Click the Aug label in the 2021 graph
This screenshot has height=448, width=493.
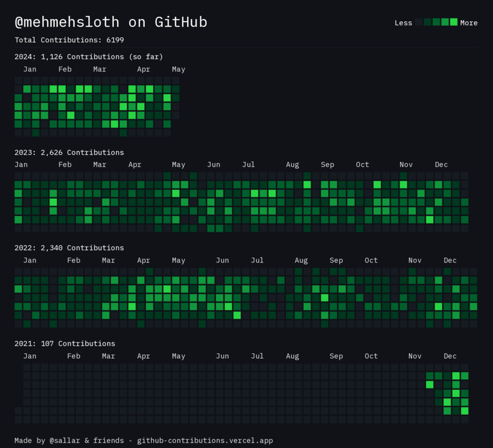(292, 356)
